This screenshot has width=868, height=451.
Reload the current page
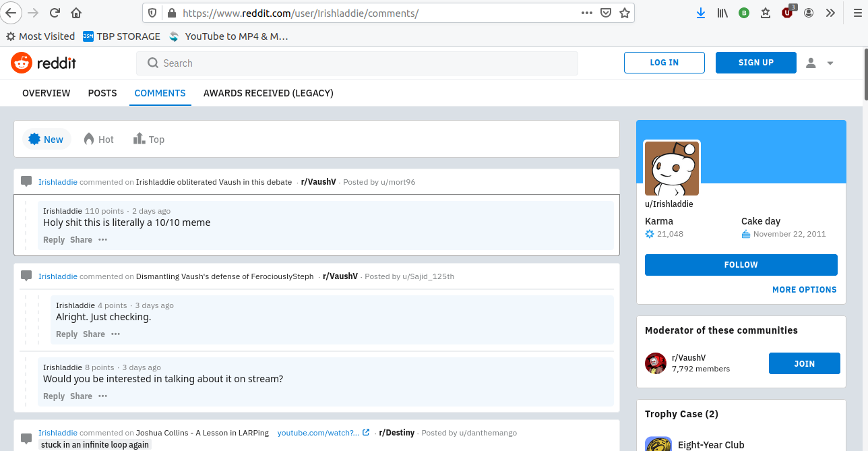tap(55, 13)
